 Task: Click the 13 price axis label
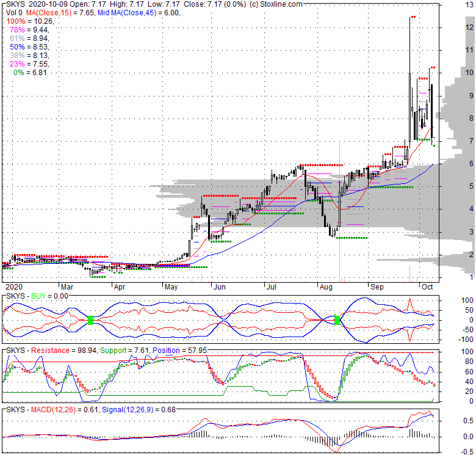(469, 4)
